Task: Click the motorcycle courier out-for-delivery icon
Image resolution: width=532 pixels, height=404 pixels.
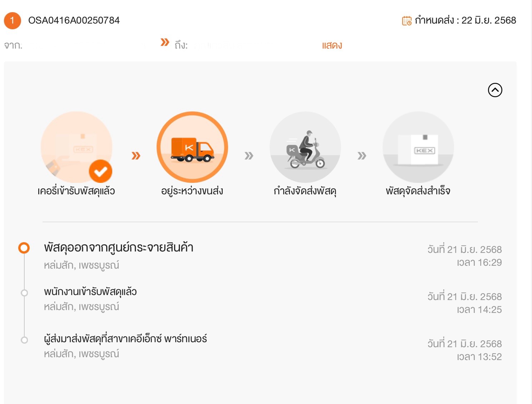Action: point(305,147)
